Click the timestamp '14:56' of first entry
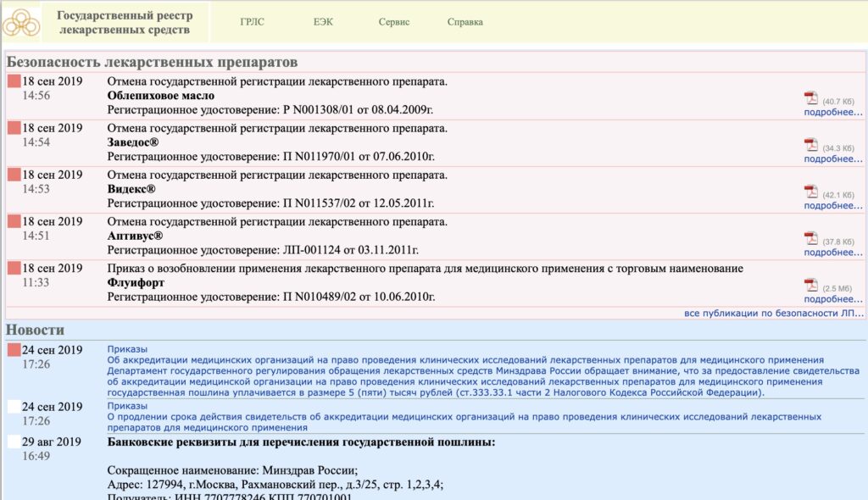This screenshot has width=868, height=500. (x=36, y=96)
